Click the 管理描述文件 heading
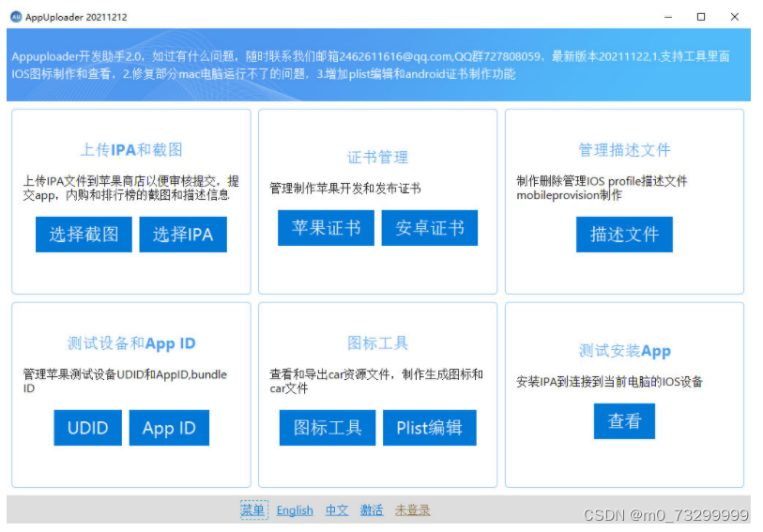This screenshot has height=532, width=763. pyautogui.click(x=624, y=150)
